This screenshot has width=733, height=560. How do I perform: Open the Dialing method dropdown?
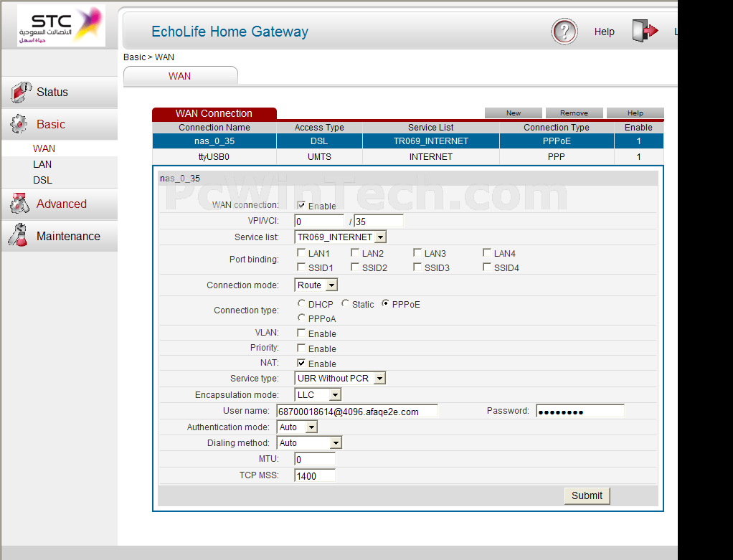[x=309, y=443]
